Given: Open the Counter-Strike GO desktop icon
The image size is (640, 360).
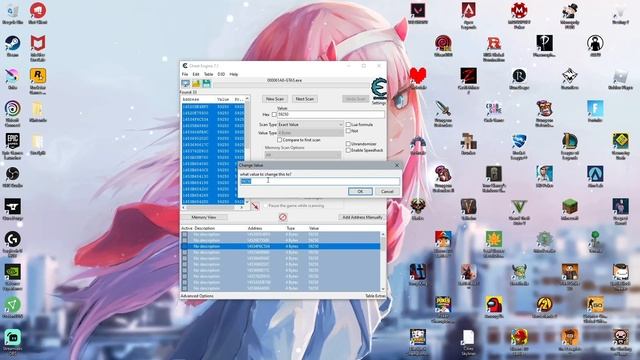Looking at the screenshot, I should [595, 304].
